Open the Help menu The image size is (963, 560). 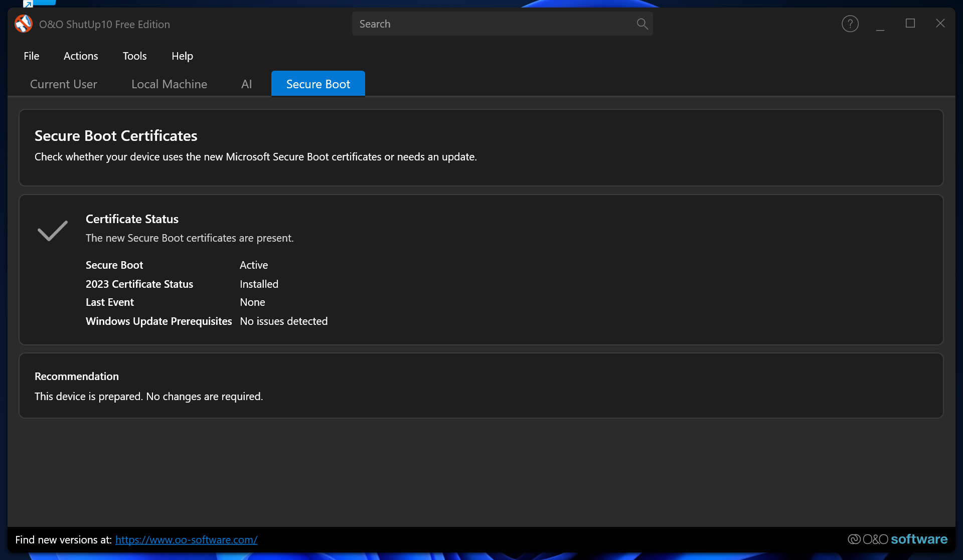(x=182, y=56)
